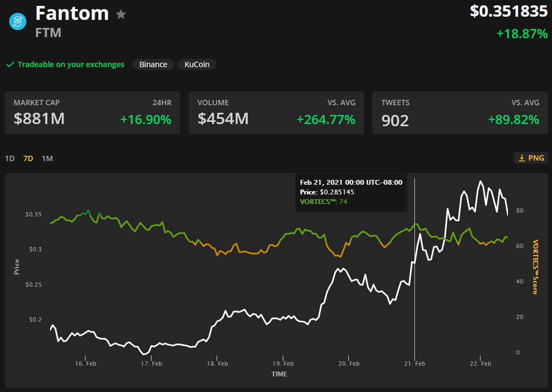Click the 60 VORTECS axis label
Viewport: 552px width, 392px height.
(x=520, y=246)
